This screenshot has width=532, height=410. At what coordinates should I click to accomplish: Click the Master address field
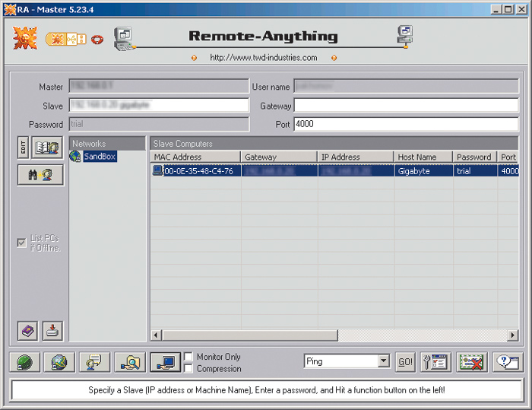[159, 86]
